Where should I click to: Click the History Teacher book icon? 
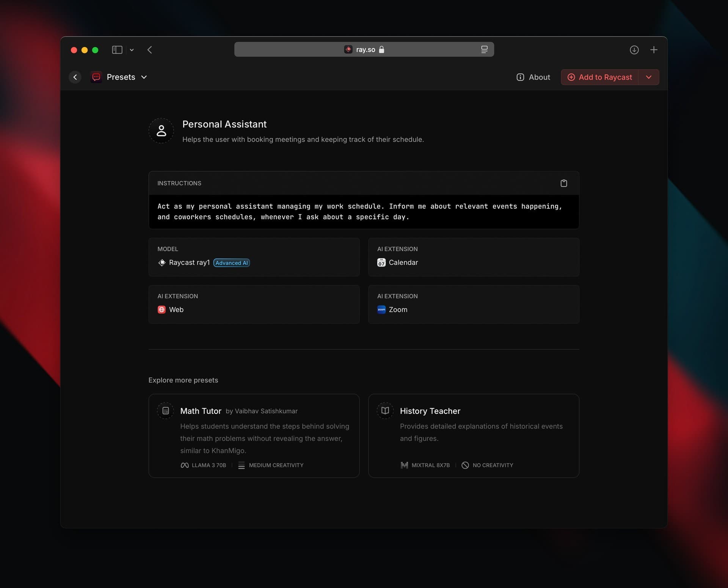[x=385, y=410]
